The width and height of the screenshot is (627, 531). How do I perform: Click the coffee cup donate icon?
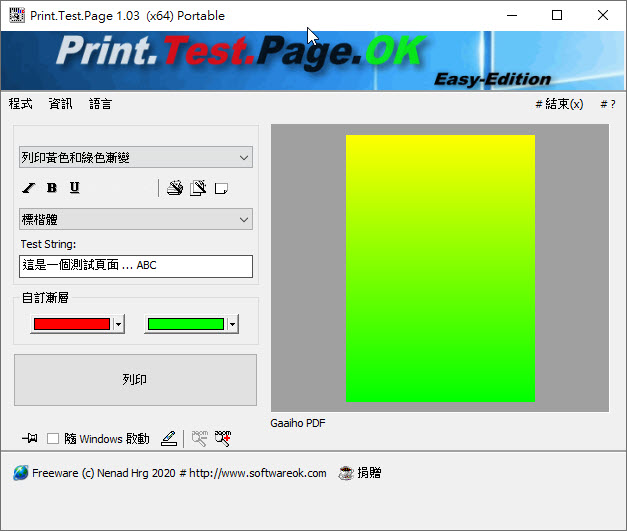coord(346,473)
